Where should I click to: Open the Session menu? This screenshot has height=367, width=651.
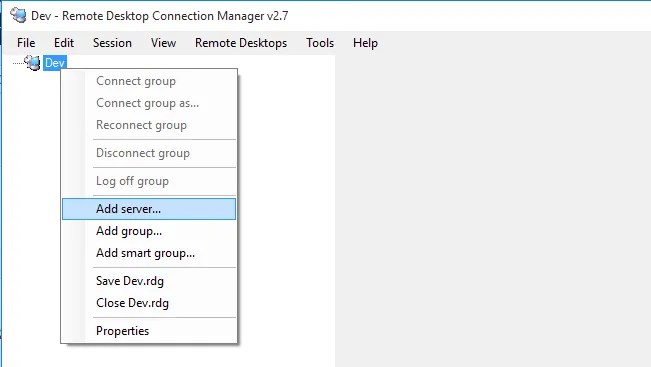112,43
